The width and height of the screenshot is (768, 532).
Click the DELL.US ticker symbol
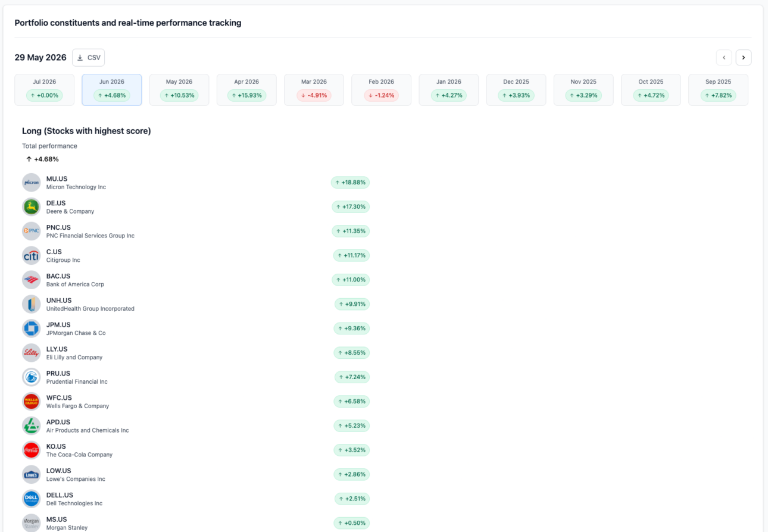point(60,495)
